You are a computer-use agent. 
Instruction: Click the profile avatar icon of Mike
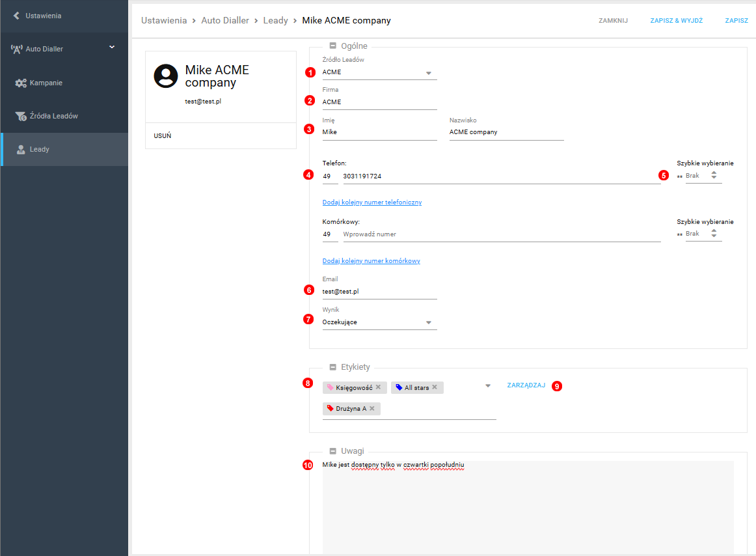tap(166, 76)
